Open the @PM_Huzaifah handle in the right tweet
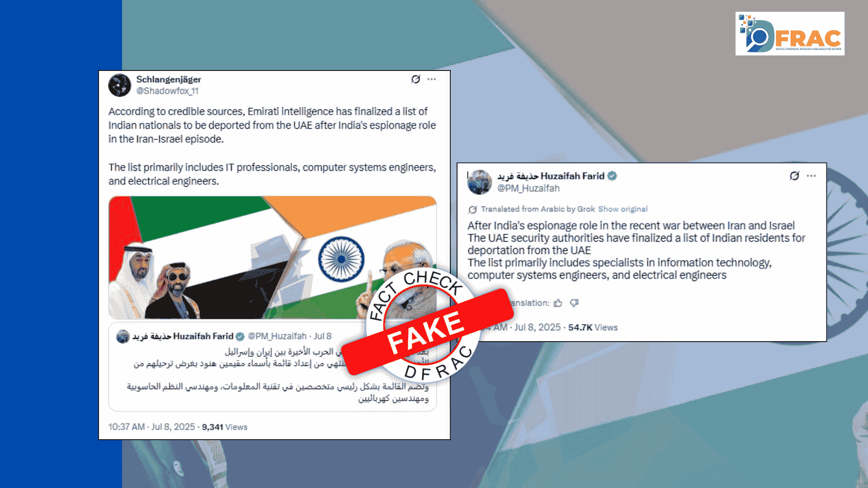868x488 pixels. click(x=528, y=188)
